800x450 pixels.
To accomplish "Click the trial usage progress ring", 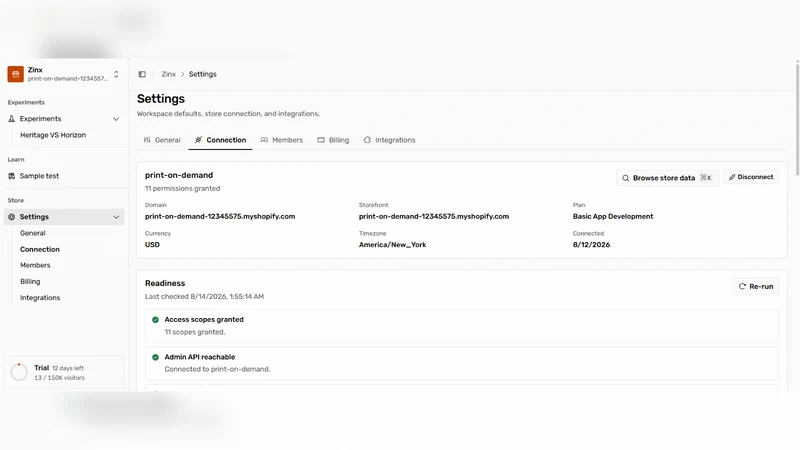I will point(19,372).
